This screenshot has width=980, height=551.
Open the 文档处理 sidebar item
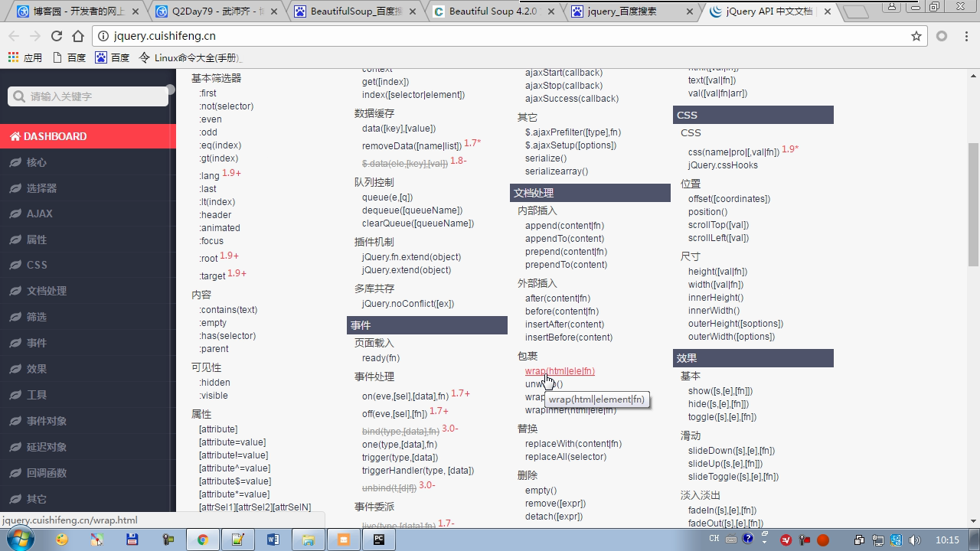point(47,291)
